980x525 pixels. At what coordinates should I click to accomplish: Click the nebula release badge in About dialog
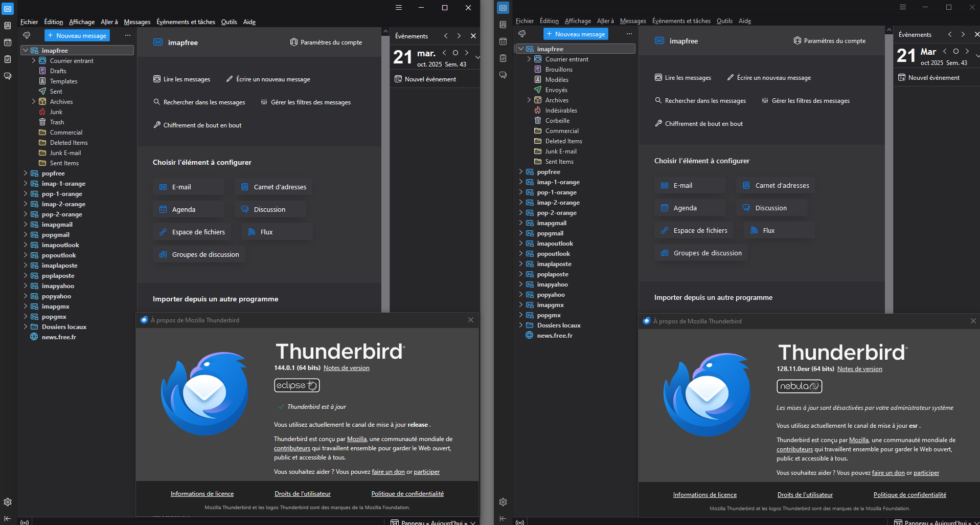click(x=799, y=386)
